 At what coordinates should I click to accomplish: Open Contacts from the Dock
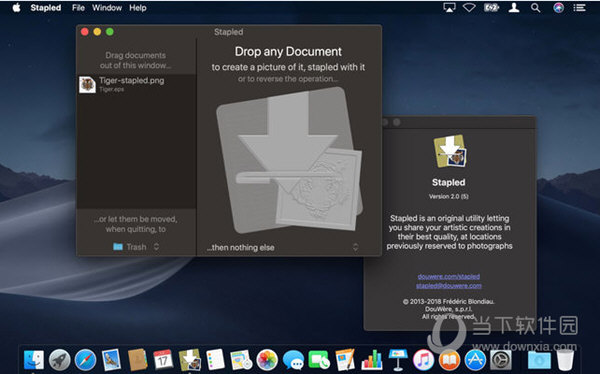[137, 360]
